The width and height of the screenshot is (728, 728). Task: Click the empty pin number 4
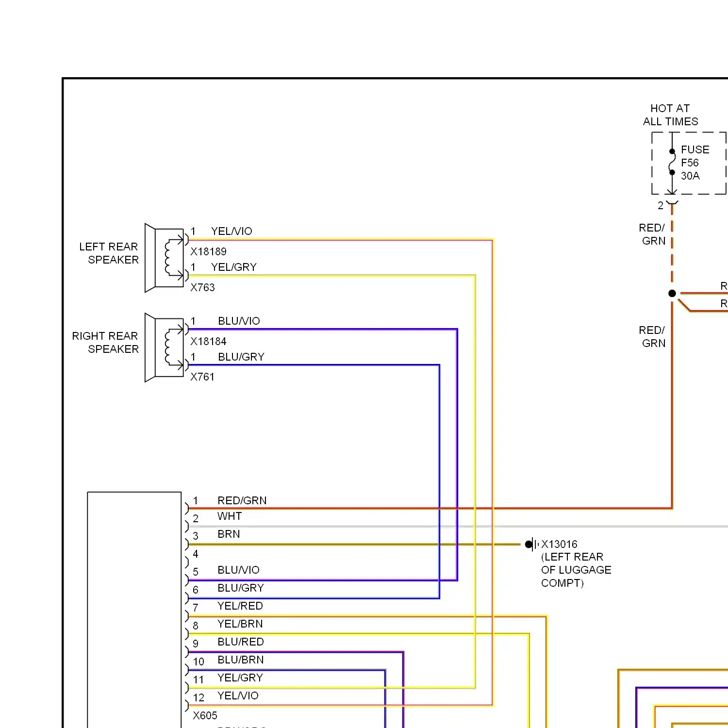(x=196, y=554)
